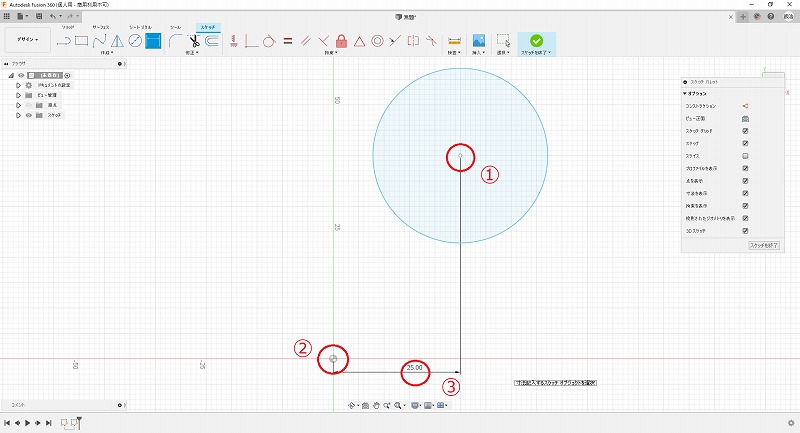
Task: Enable the スライス checkbox
Action: coord(746,156)
